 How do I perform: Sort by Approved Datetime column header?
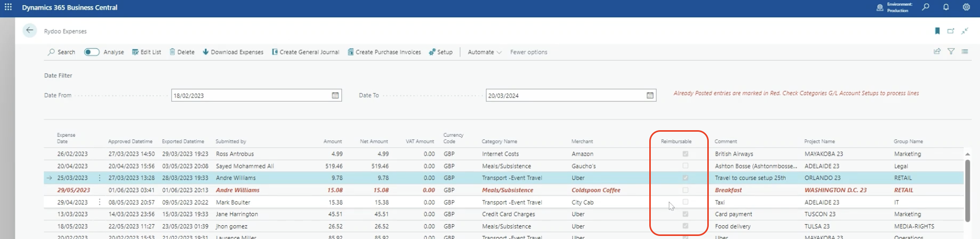[130, 141]
